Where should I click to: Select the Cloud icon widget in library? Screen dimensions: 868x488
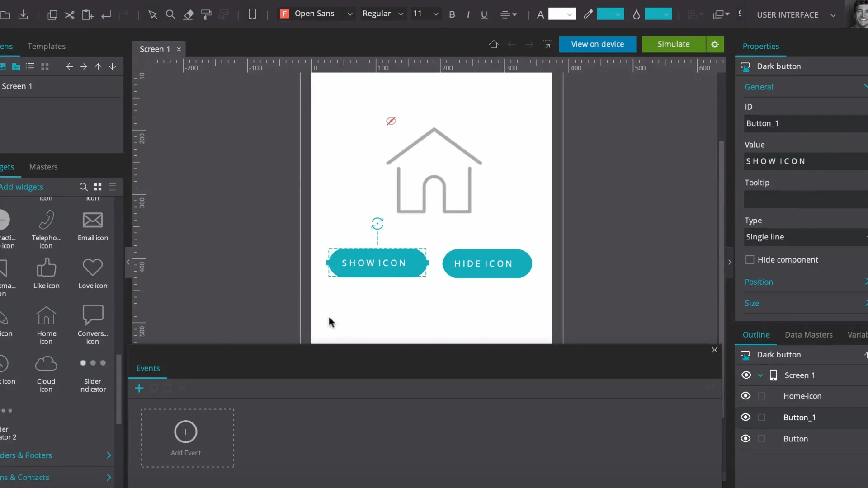(x=46, y=373)
